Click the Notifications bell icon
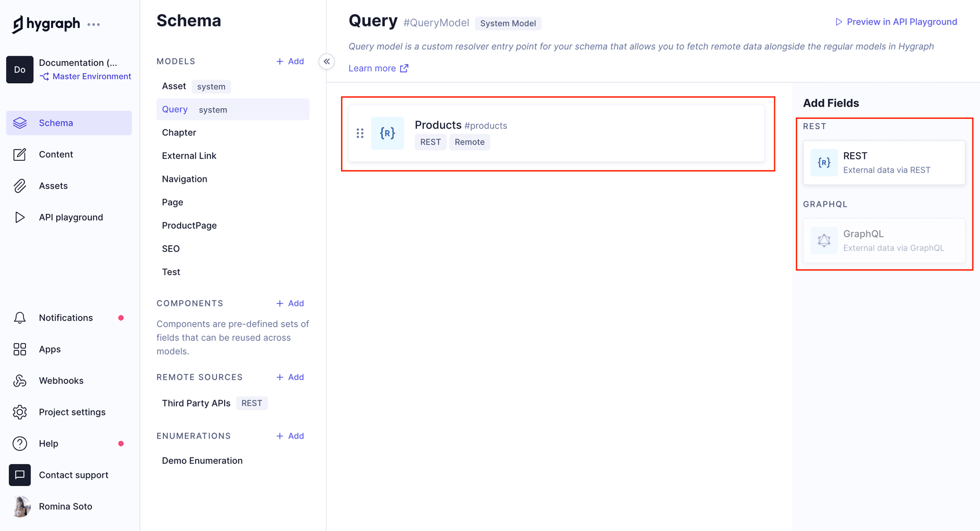The image size is (980, 531). pyautogui.click(x=20, y=318)
